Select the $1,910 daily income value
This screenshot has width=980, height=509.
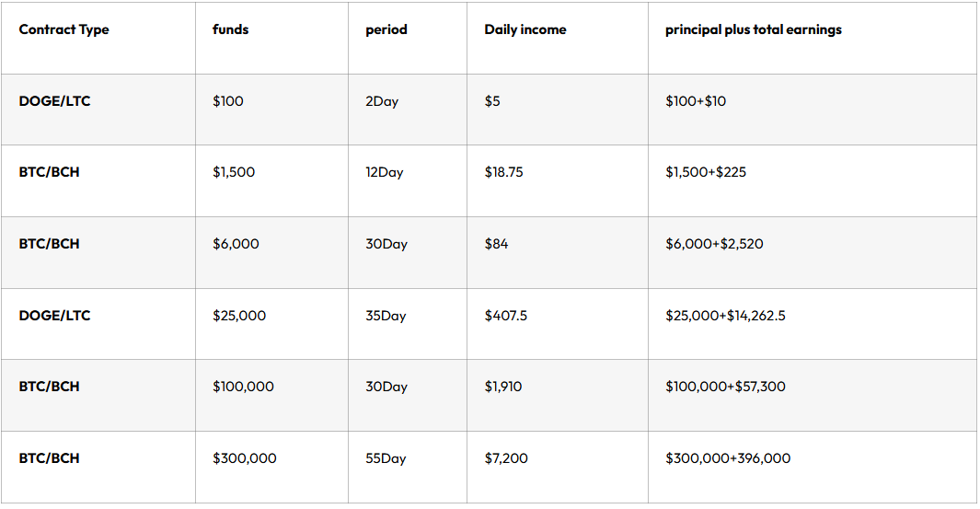tap(503, 387)
